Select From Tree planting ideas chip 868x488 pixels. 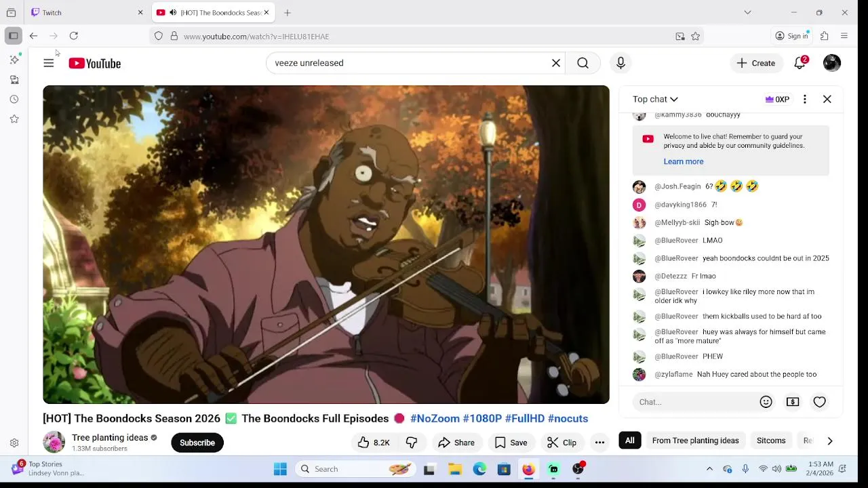point(695,441)
